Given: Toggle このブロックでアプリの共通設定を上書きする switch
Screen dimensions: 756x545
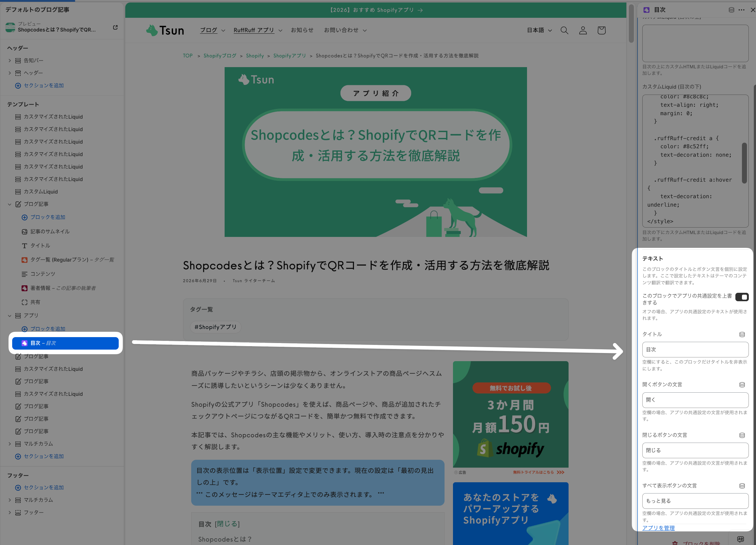Looking at the screenshot, I should tap(742, 297).
